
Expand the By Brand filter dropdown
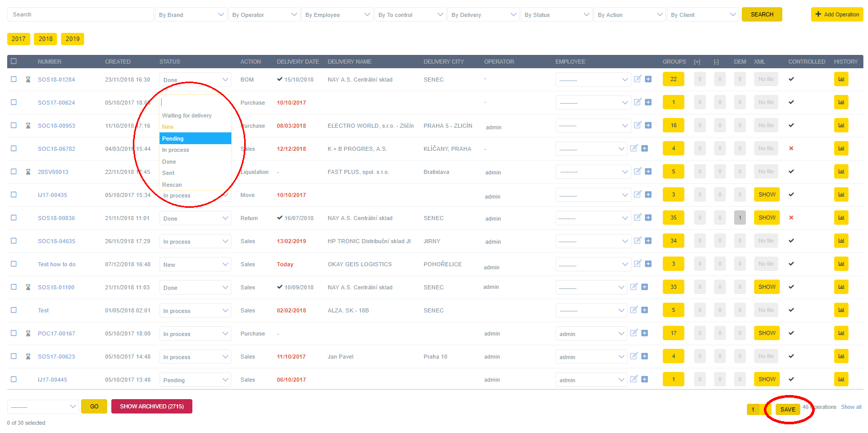pyautogui.click(x=191, y=15)
